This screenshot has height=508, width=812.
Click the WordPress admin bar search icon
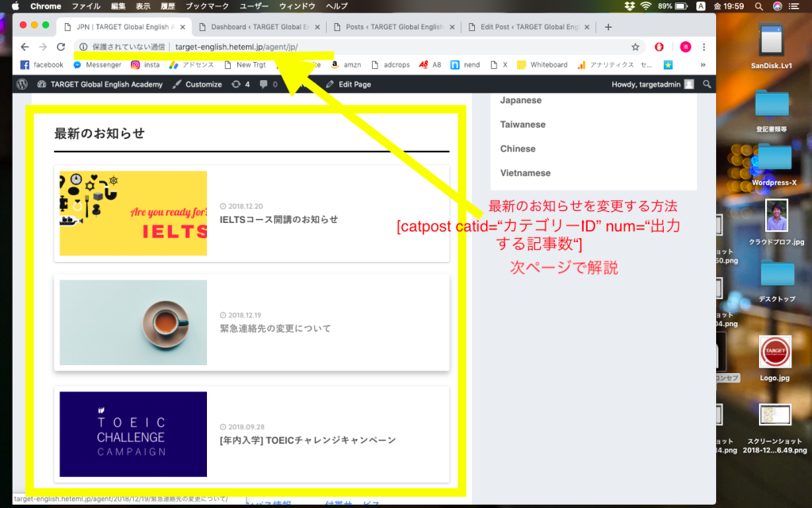point(707,84)
